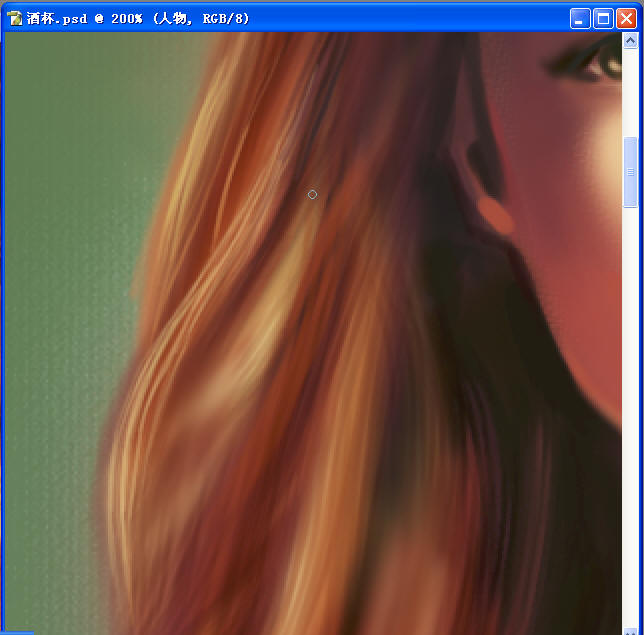Click the document icon in the title bar
Viewport: 644px width, 635px height.
[x=15, y=18]
